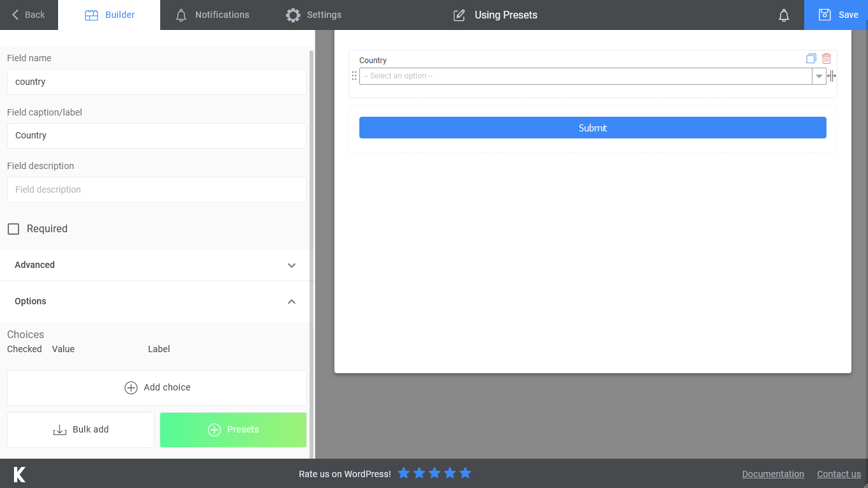Click the second rating star
The height and width of the screenshot is (488, 868).
pos(419,473)
